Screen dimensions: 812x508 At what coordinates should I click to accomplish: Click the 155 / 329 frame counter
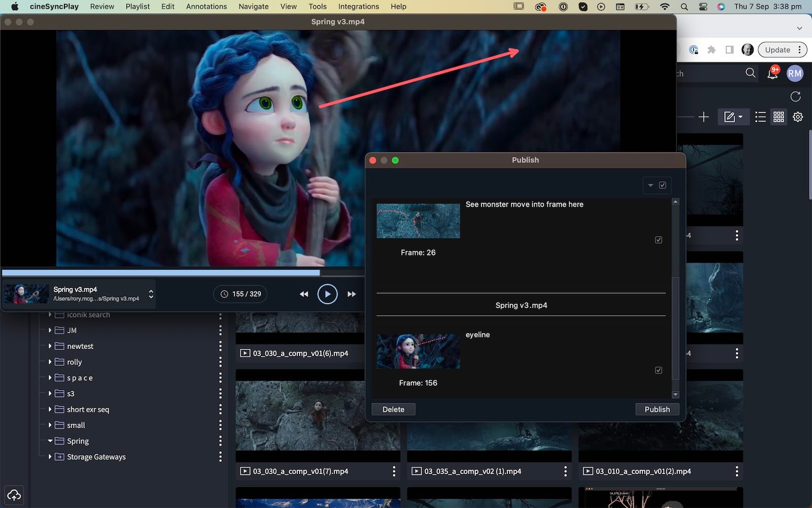click(x=241, y=294)
